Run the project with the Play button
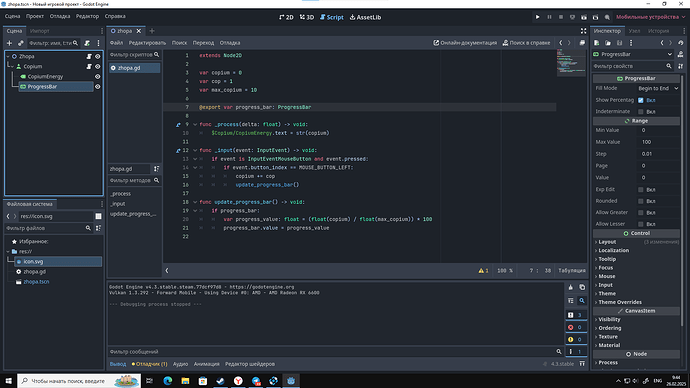This screenshot has height=388, width=690. tap(537, 17)
